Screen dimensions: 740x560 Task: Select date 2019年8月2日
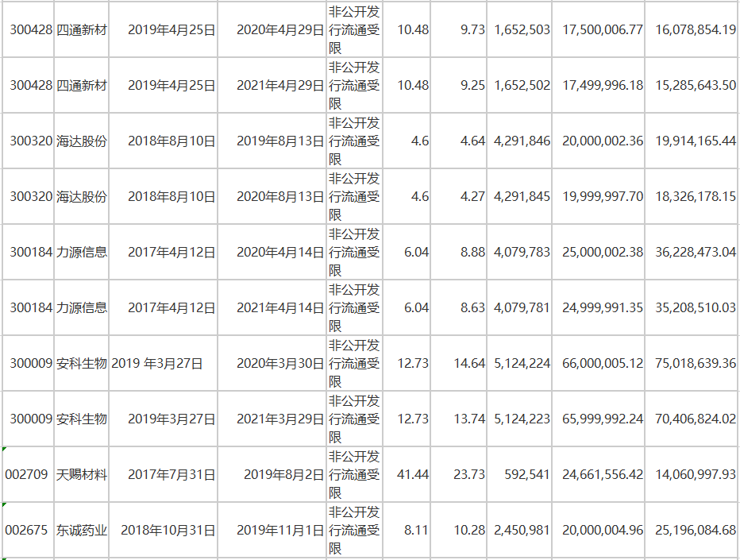tap(272, 474)
